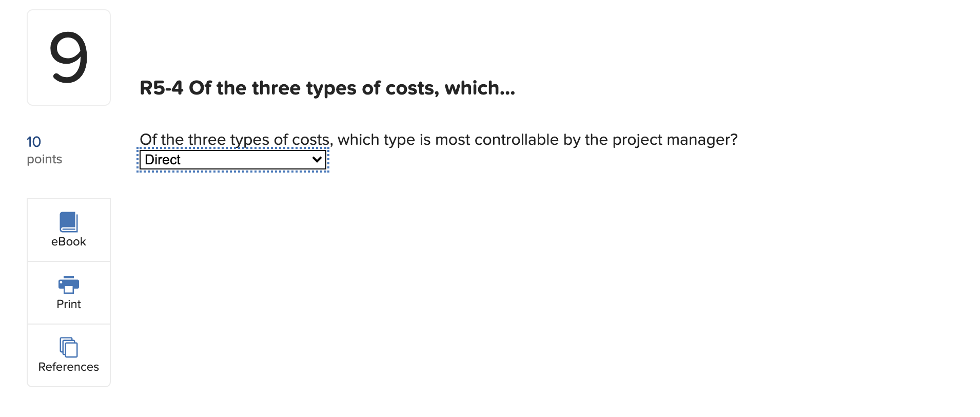Select the printer icon in the tool panel
Viewport: 980px width, 417px height.
click(68, 286)
